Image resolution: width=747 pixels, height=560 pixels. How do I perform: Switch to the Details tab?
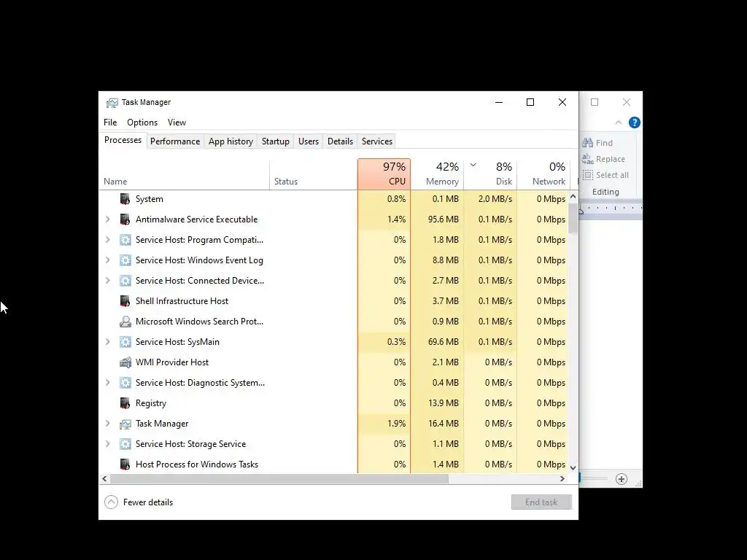click(x=340, y=141)
